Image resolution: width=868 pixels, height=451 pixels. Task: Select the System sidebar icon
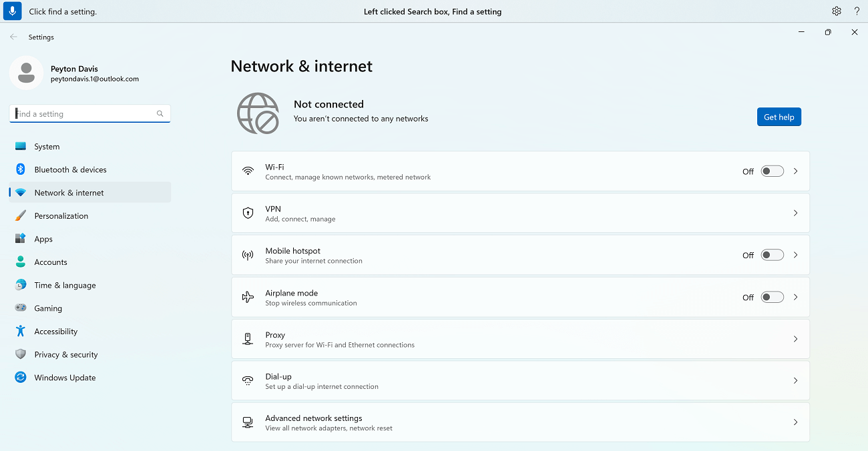[22, 146]
